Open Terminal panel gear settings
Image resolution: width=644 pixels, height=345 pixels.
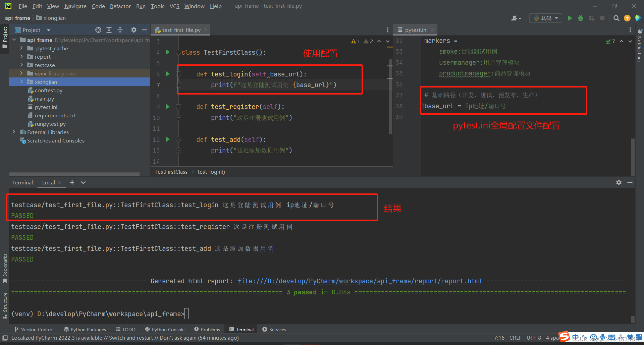point(619,182)
